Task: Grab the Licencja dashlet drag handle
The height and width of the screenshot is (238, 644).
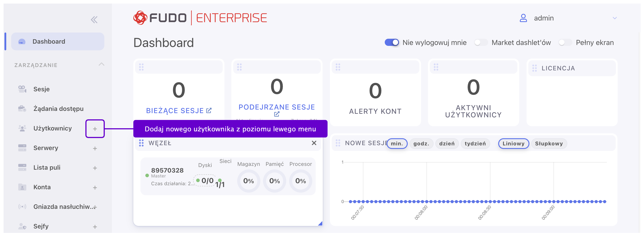Action: pos(535,68)
